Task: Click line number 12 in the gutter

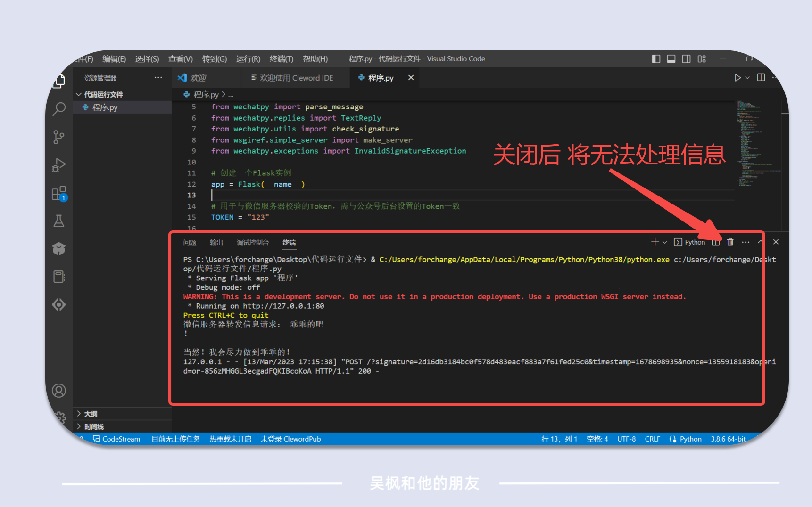Action: click(x=191, y=184)
